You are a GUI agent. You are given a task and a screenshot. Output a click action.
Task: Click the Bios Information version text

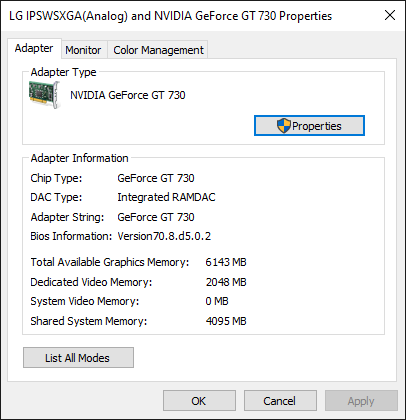164,236
